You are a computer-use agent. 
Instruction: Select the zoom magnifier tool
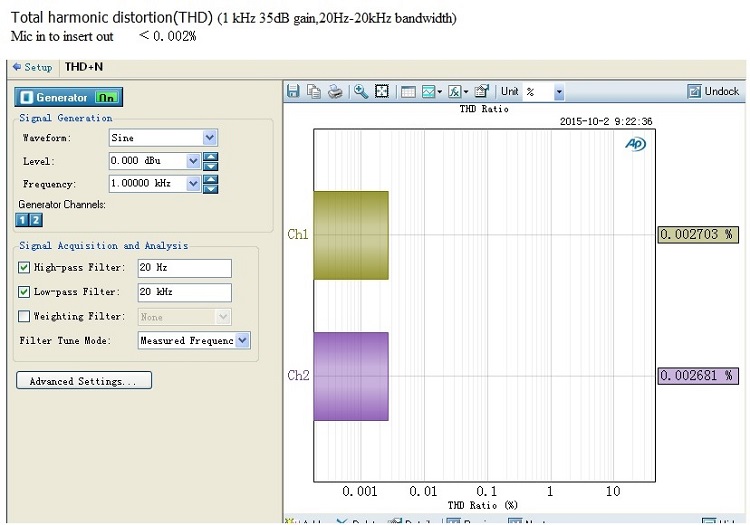[x=361, y=91]
